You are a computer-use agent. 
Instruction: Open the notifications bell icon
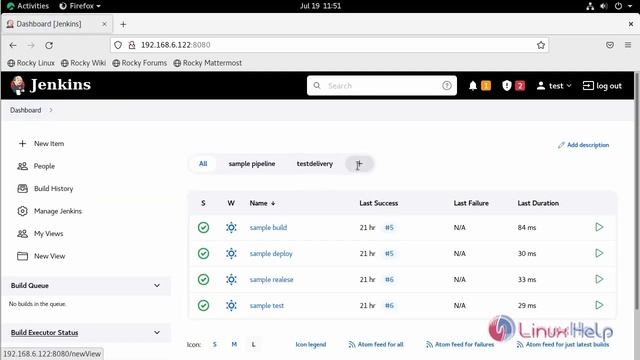[473, 85]
